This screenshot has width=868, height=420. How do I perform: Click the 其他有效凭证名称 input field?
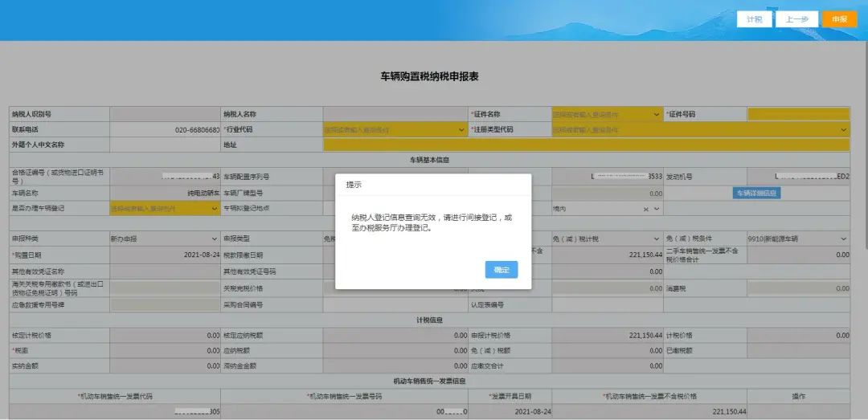point(165,271)
